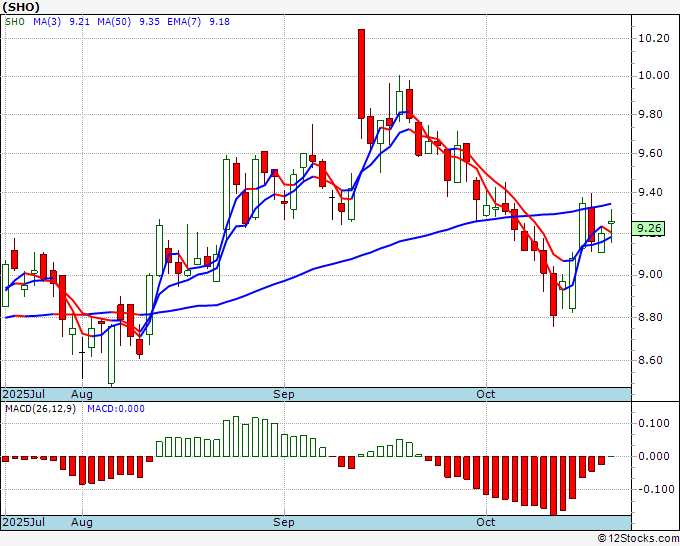
Task: Click the tallest green MACD histogram bar
Action: click(x=236, y=437)
